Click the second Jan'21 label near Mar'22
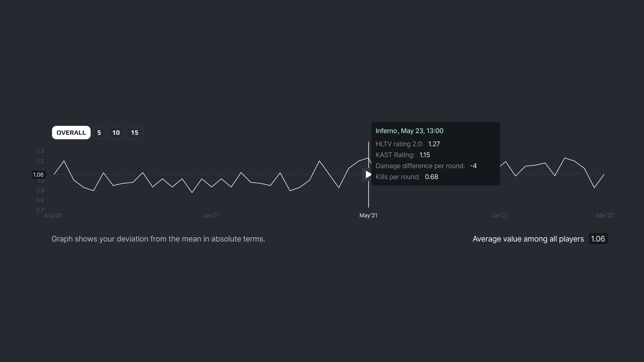Viewport: 644px width, 362px height. pos(500,216)
